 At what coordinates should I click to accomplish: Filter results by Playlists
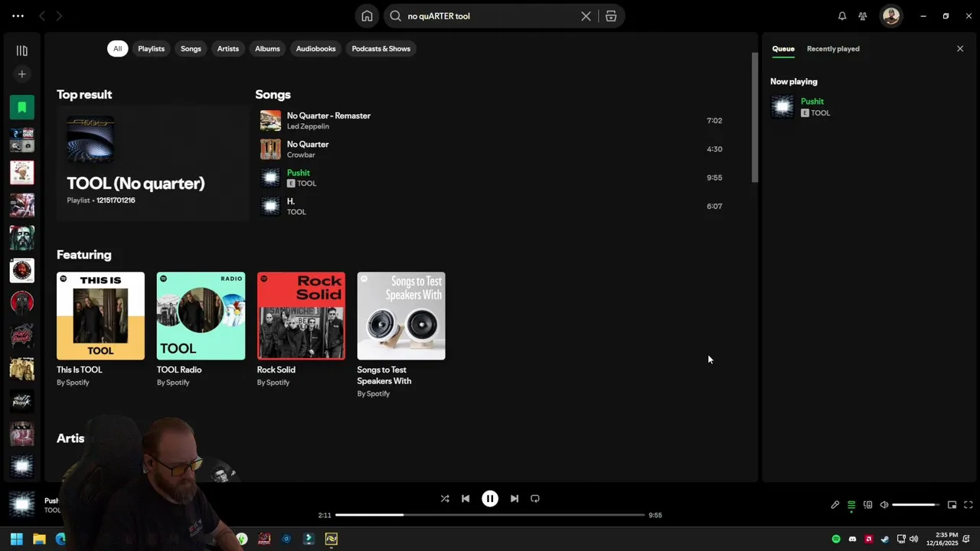pos(151,49)
